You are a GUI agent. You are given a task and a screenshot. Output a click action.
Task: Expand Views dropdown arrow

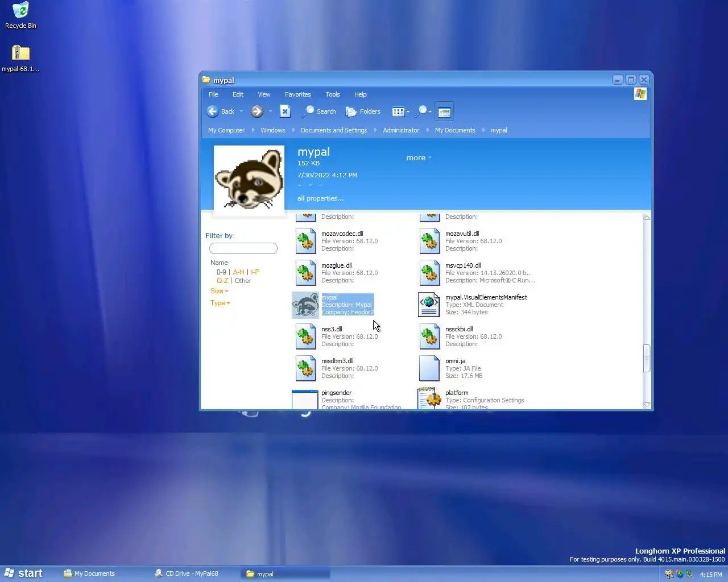pyautogui.click(x=408, y=112)
